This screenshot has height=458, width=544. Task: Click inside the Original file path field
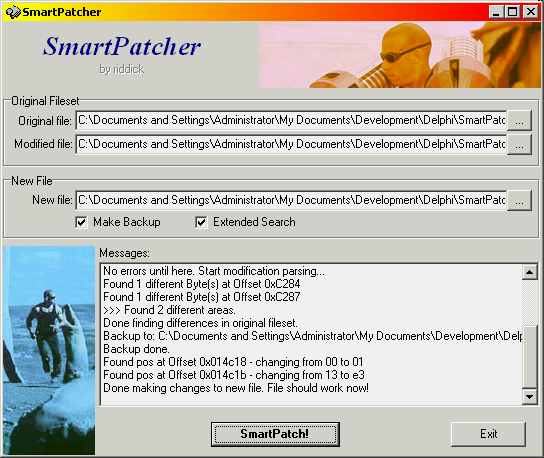(291, 120)
